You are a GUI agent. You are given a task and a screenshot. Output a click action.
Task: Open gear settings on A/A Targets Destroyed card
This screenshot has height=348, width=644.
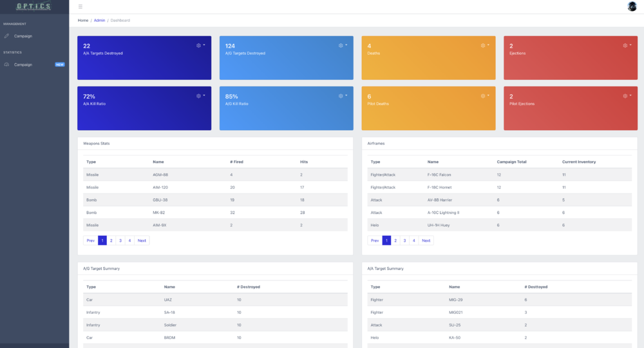coord(200,46)
